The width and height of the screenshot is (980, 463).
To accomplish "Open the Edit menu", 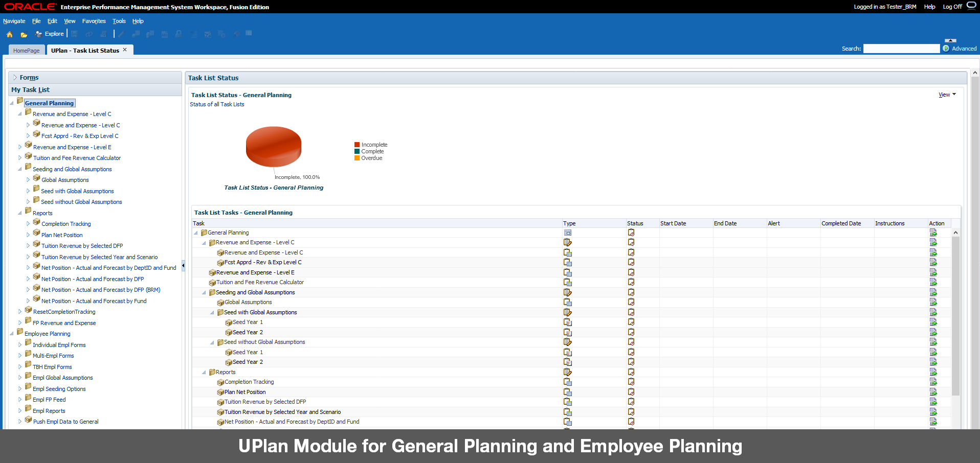I will (52, 21).
